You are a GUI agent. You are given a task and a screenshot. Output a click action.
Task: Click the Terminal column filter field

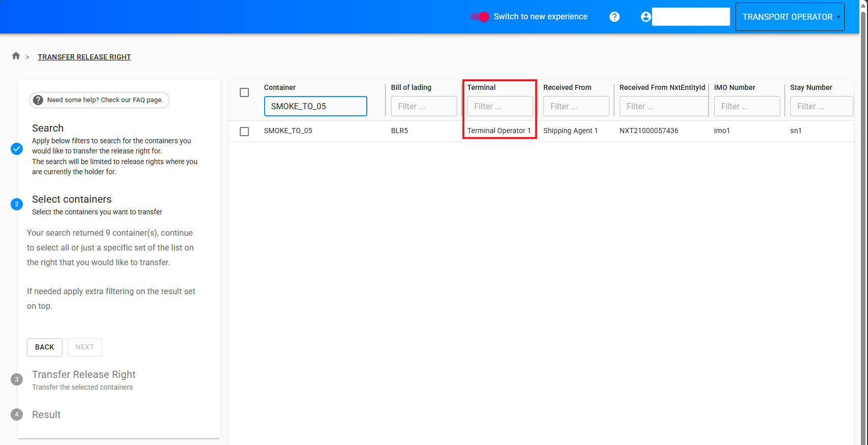[500, 106]
